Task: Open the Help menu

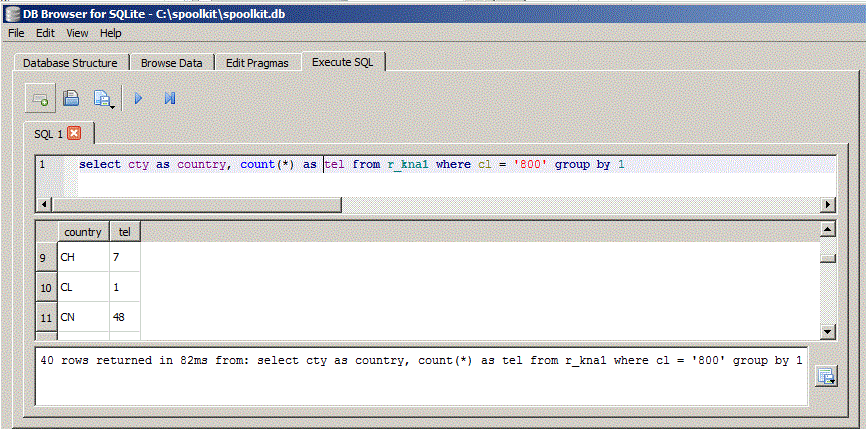Action: [x=110, y=33]
